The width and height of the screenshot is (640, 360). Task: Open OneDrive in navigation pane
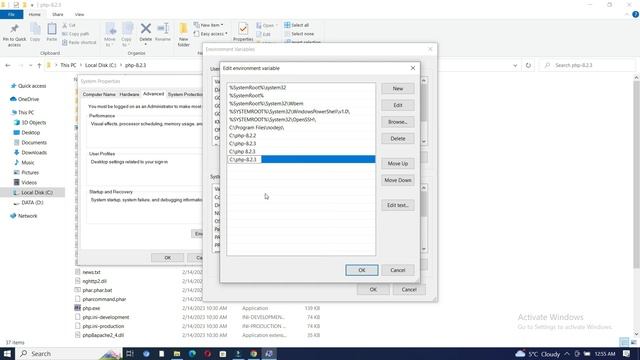pyautogui.click(x=28, y=99)
